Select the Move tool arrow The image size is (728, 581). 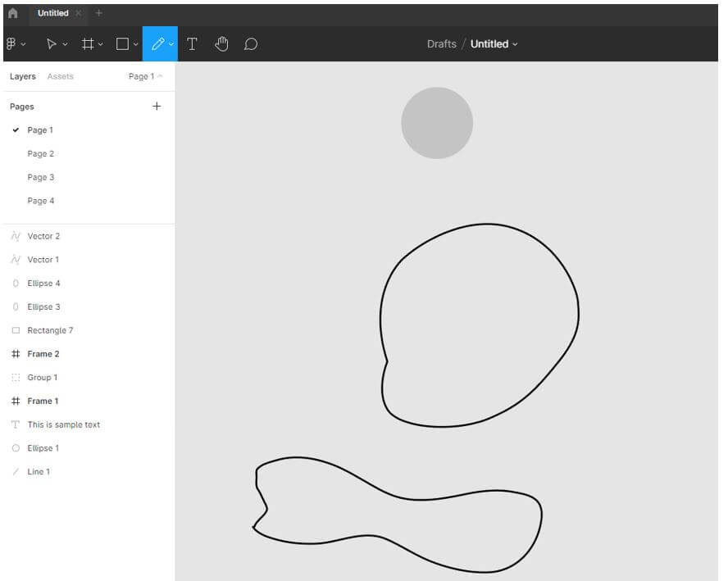click(x=51, y=43)
